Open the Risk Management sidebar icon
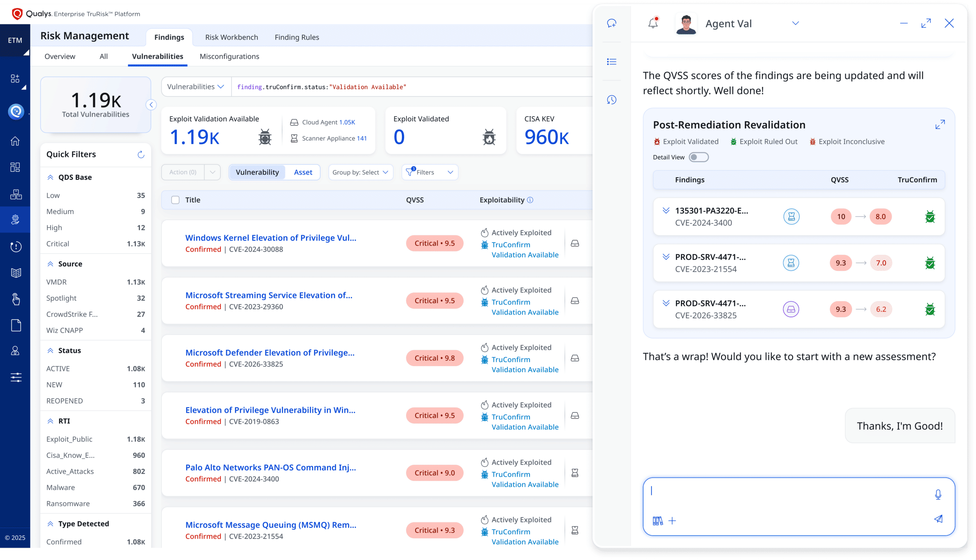The image size is (976, 560). click(x=15, y=219)
